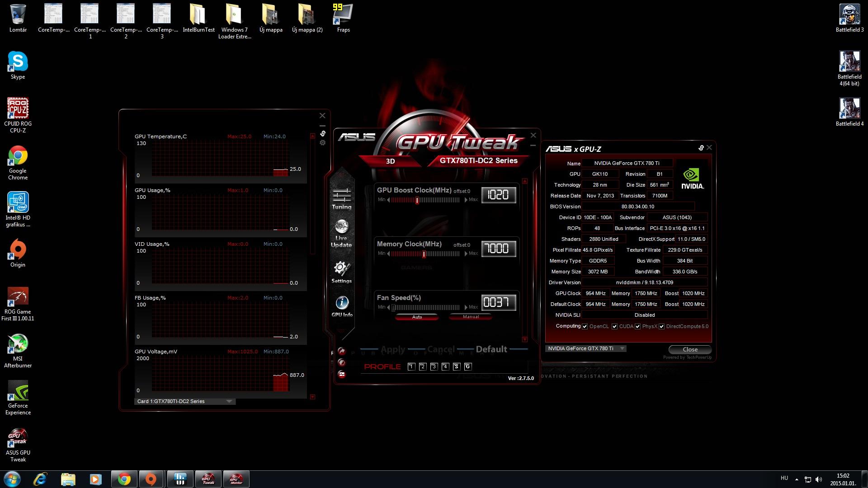Click the link icon in the GPU-Z title bar
868x488 pixels.
click(701, 148)
